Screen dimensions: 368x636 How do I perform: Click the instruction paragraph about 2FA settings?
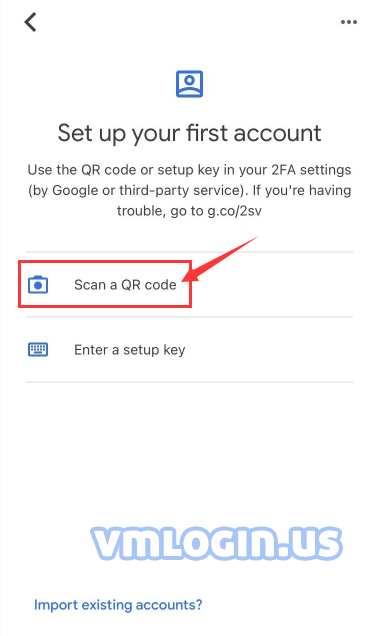[x=189, y=190]
